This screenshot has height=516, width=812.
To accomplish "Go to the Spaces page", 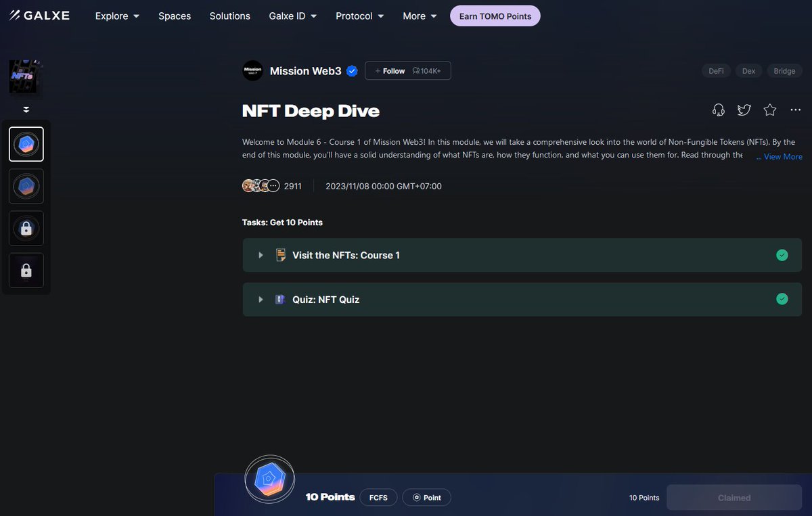I will coord(175,16).
